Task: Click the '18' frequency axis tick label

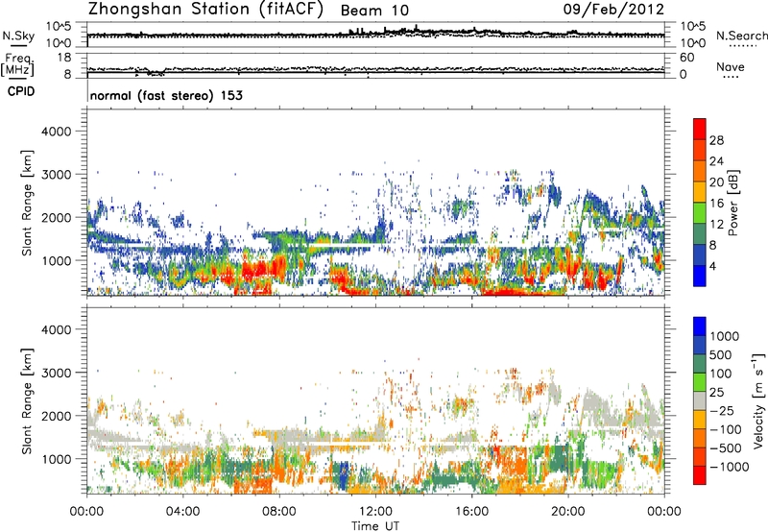Action: pos(64,58)
